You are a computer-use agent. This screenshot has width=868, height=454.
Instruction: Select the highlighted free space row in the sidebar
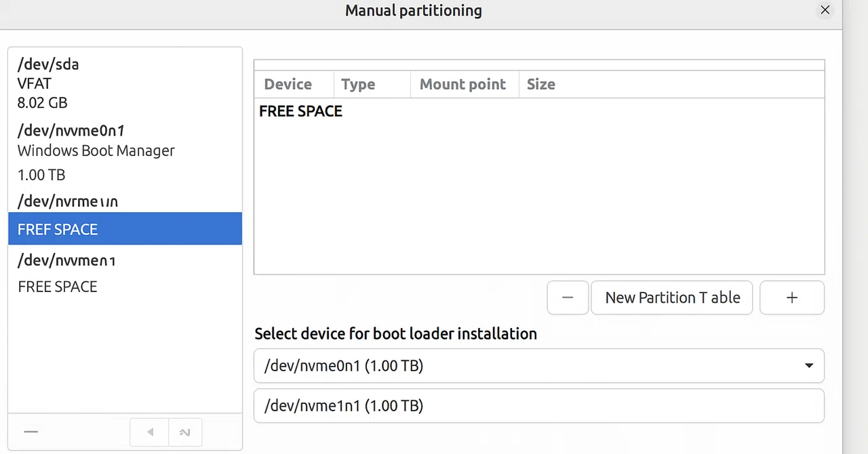(x=125, y=229)
